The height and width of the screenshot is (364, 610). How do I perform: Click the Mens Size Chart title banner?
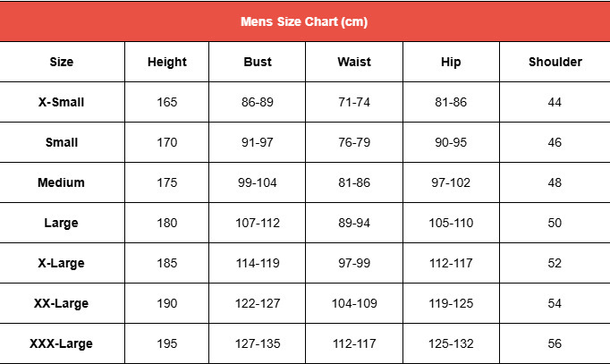pos(304,21)
